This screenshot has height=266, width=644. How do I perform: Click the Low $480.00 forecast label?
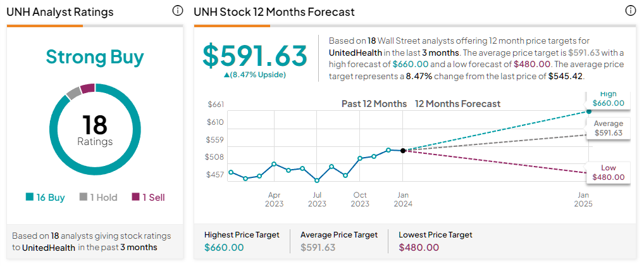608,173
